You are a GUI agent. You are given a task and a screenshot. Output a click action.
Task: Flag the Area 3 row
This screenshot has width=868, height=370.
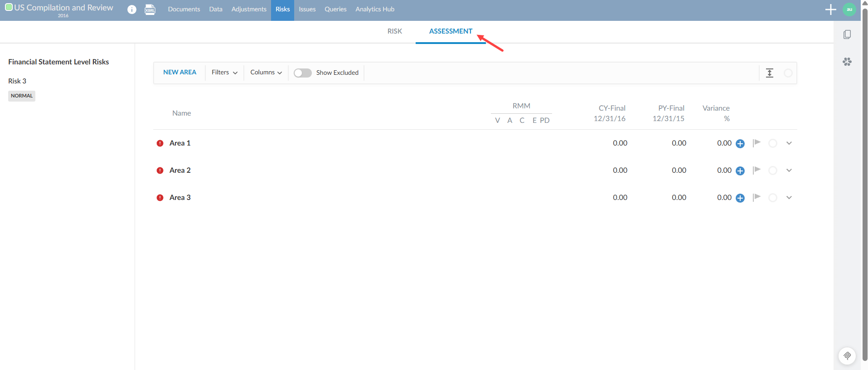pyautogui.click(x=756, y=197)
